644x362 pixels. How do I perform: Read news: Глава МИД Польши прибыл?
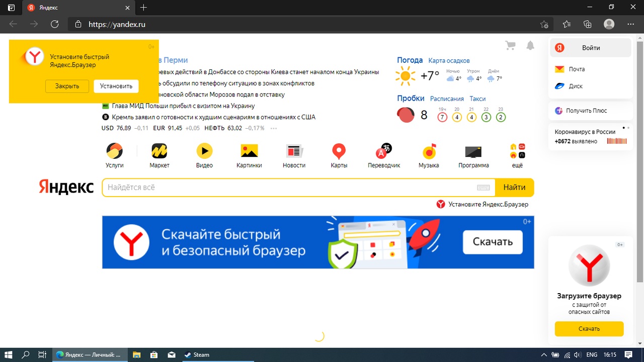point(183,106)
